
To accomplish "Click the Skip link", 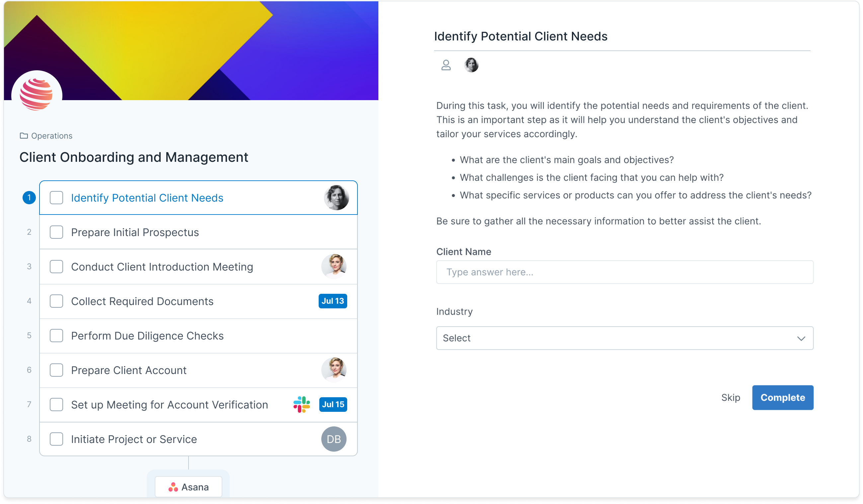I will [731, 398].
